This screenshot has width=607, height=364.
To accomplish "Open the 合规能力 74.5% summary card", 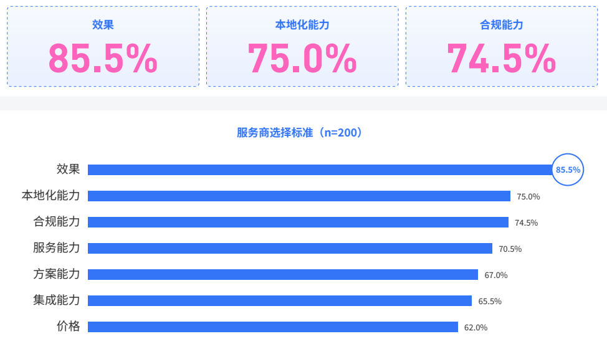I will 502,46.
